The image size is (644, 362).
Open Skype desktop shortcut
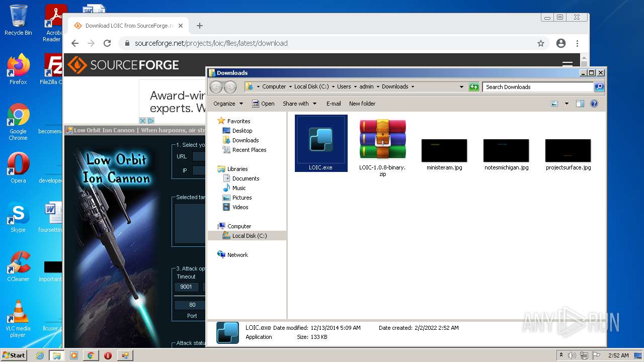18,217
